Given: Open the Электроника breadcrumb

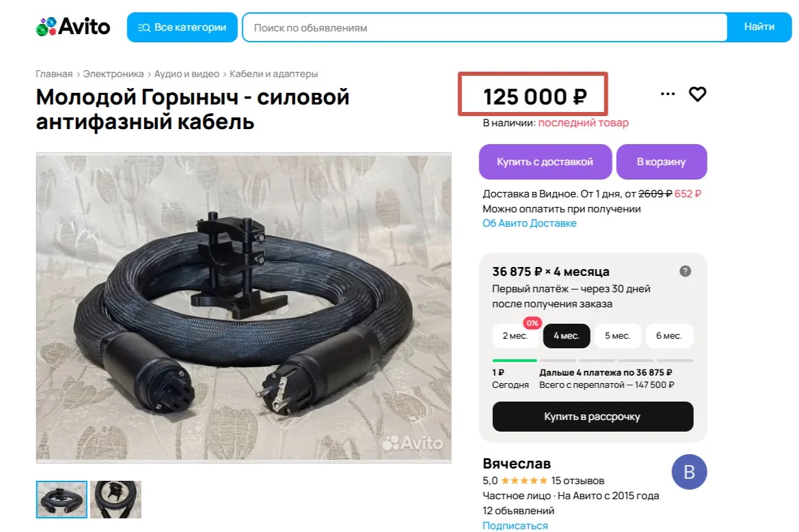Looking at the screenshot, I should coord(113,74).
